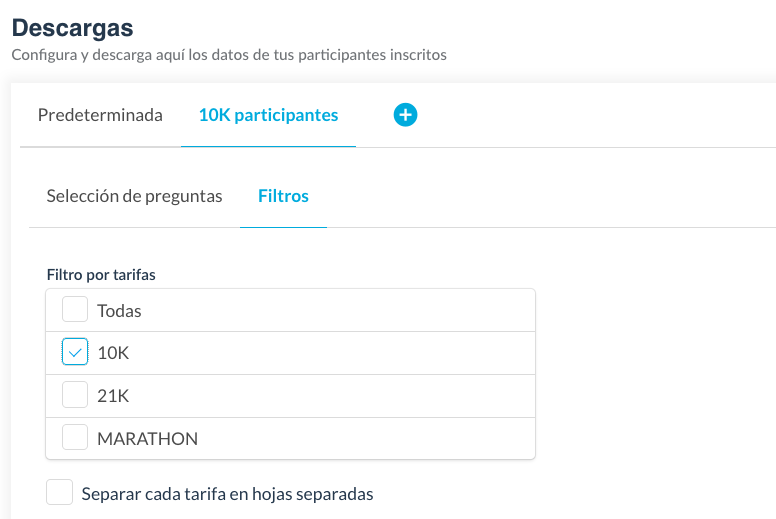Click the Configura y descarga description text
776x519 pixels.
[229, 55]
